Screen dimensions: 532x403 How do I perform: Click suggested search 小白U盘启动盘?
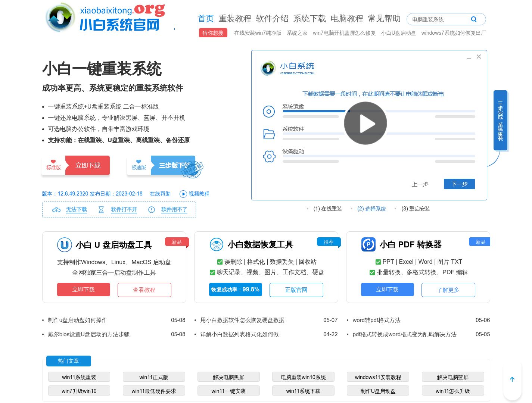click(398, 33)
